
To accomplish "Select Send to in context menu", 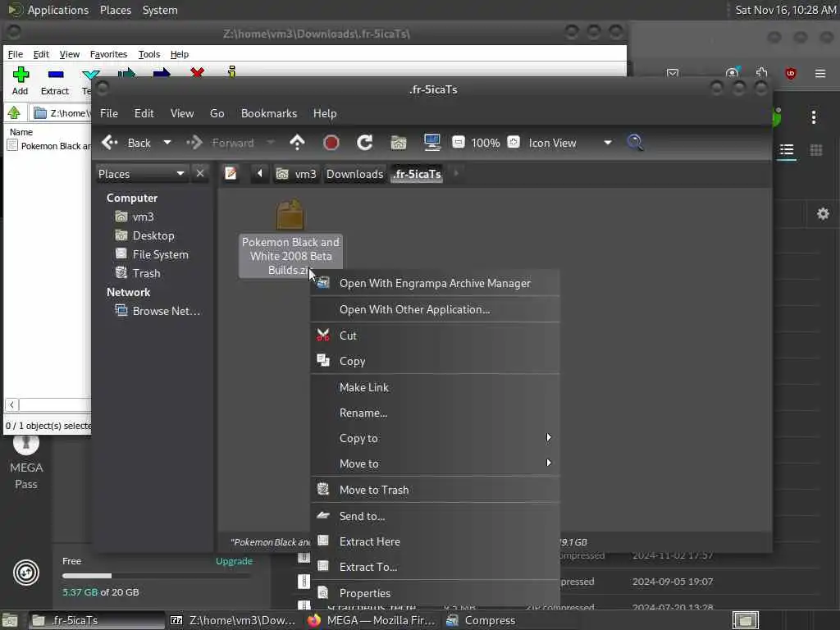I will pyautogui.click(x=435, y=516).
